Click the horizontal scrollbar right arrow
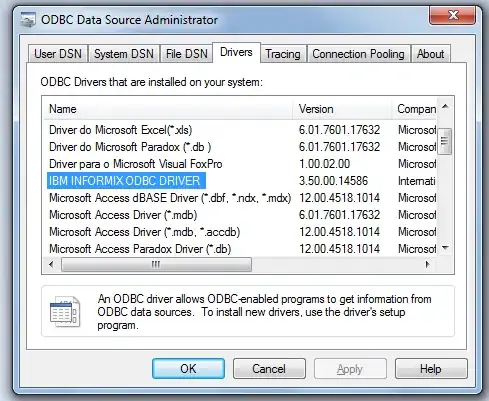Viewport: 489px width, 401px height. click(x=428, y=264)
